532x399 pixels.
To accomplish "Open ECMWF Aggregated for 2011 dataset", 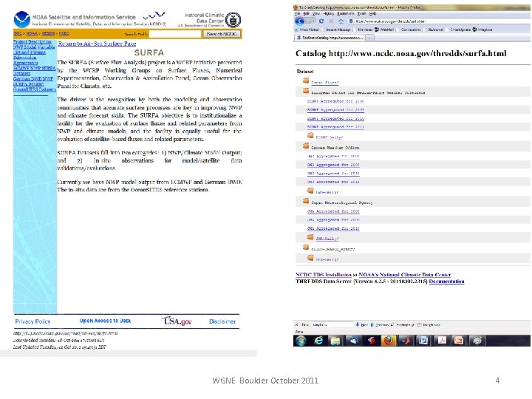I will point(335,127).
